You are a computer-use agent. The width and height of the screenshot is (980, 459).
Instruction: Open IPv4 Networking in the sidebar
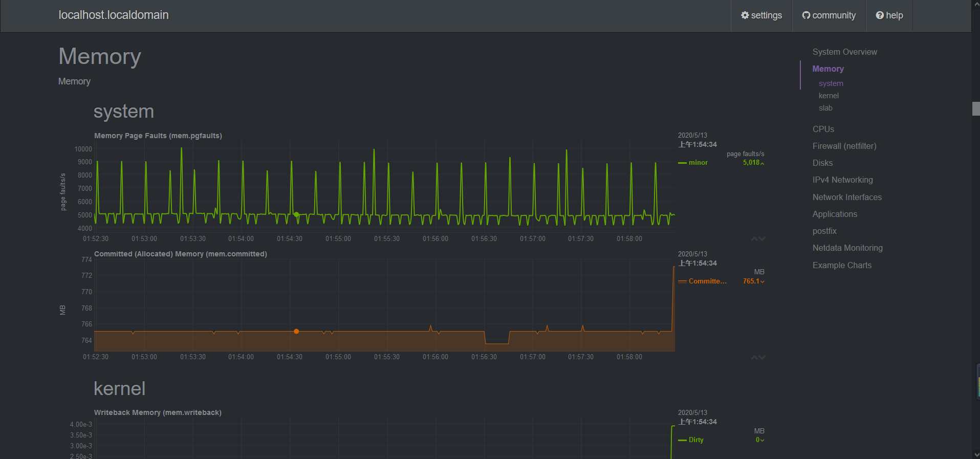[x=842, y=180]
